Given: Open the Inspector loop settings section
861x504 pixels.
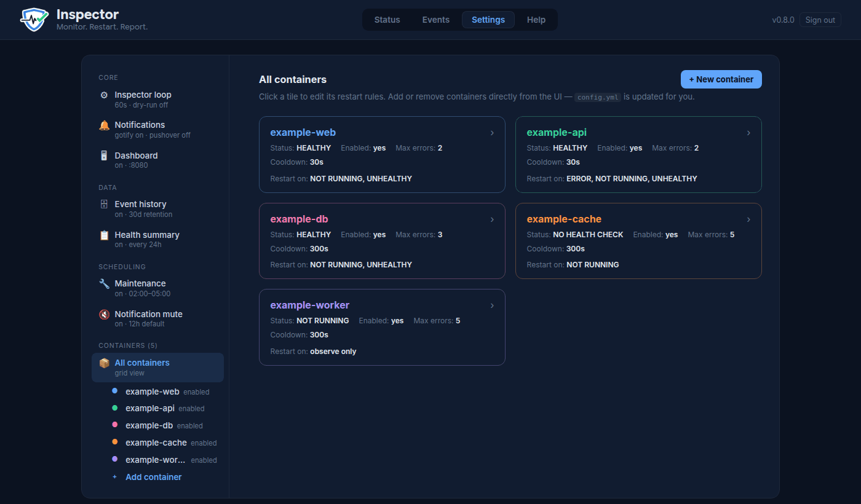Looking at the screenshot, I should pos(157,100).
